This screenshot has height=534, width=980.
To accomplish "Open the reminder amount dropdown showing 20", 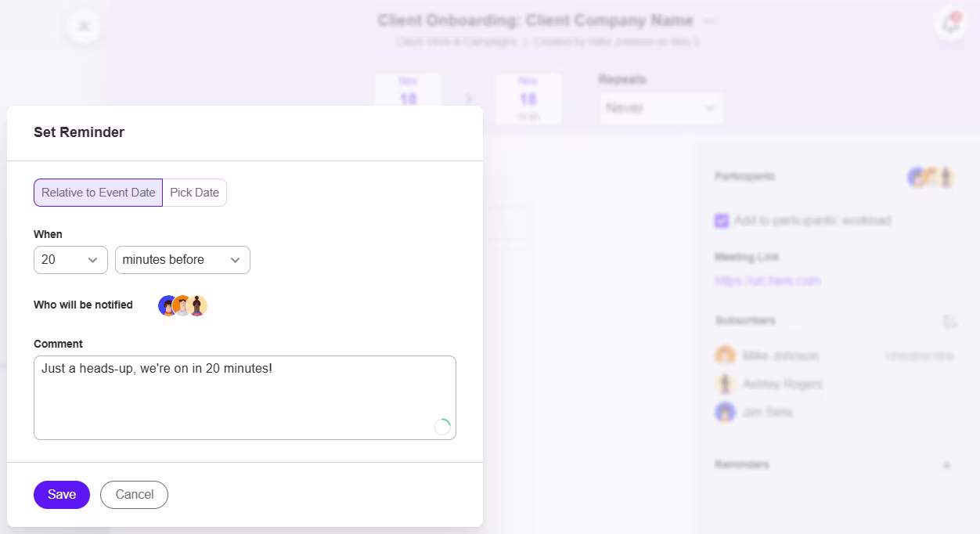I will coord(70,259).
